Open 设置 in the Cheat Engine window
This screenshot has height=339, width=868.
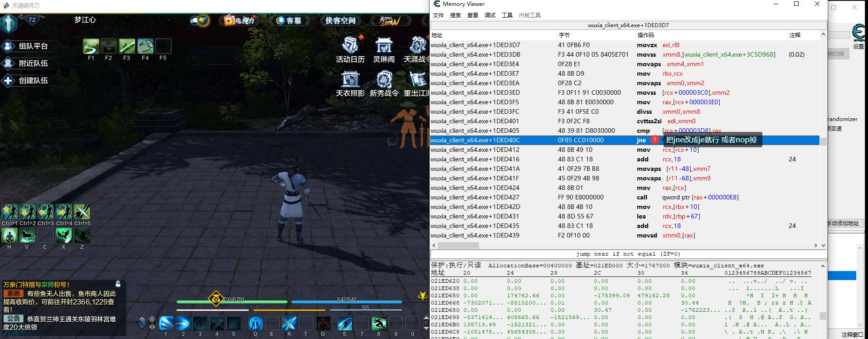tap(858, 46)
